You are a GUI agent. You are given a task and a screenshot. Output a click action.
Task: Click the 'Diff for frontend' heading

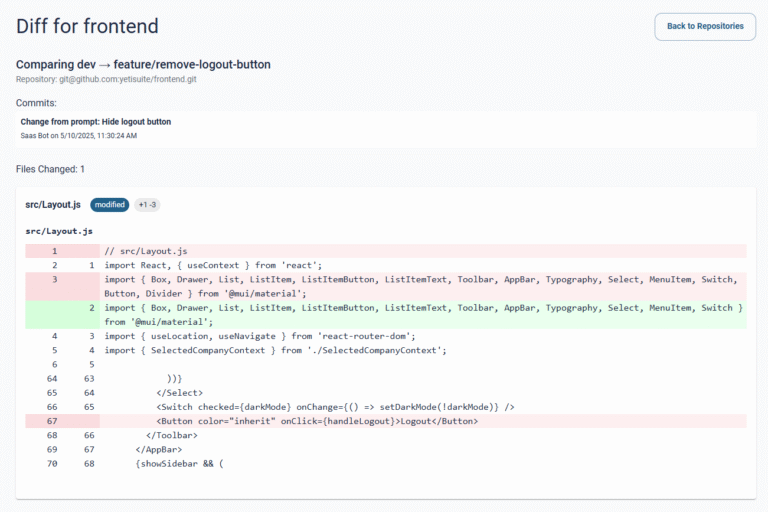tap(87, 26)
